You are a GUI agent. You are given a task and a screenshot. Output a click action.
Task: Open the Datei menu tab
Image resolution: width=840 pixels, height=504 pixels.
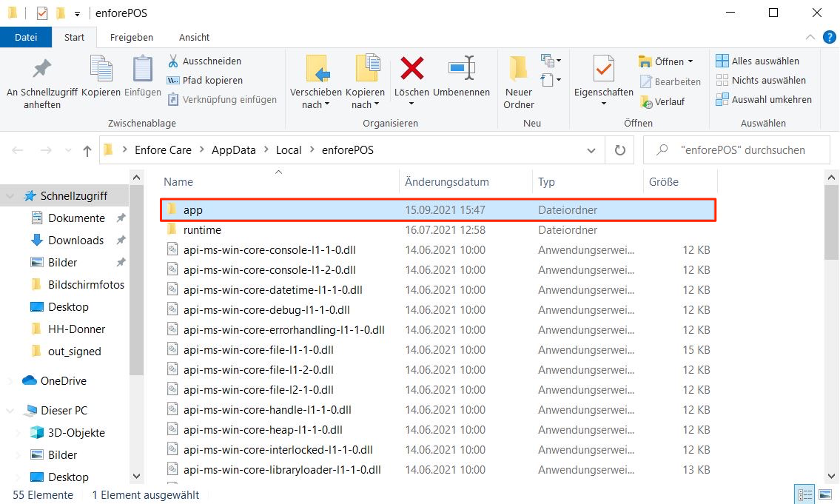tap(26, 38)
